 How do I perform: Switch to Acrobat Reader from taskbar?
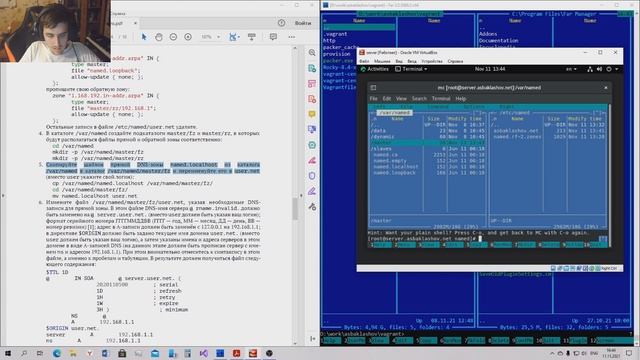(236, 353)
